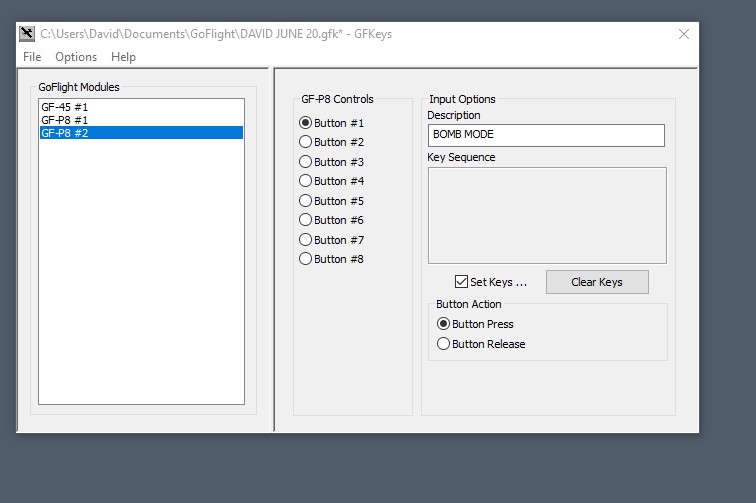Viewport: 756px width, 503px height.
Task: Click the GFKeys app icon in title bar
Action: pos(28,33)
